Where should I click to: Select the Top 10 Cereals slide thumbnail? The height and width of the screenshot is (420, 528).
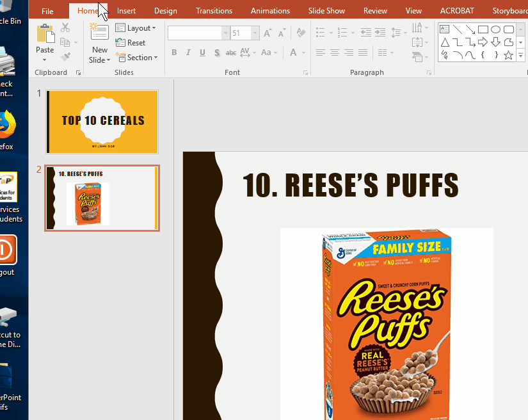click(x=102, y=122)
